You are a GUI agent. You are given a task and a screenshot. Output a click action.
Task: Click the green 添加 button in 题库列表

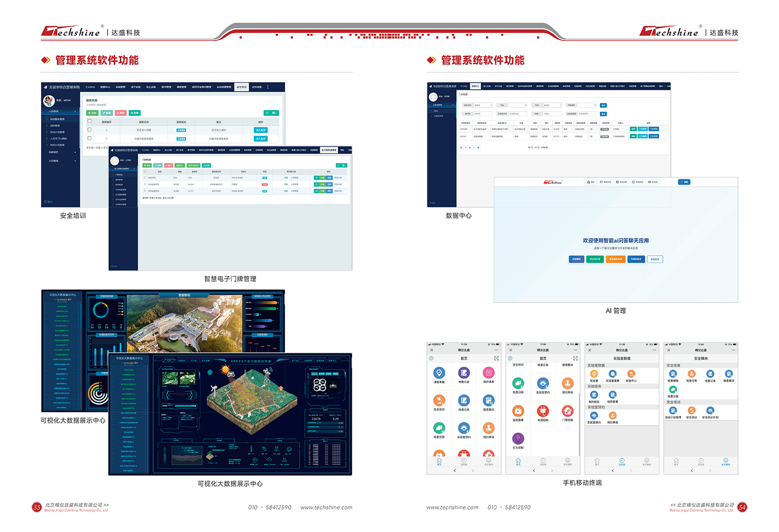92,113
